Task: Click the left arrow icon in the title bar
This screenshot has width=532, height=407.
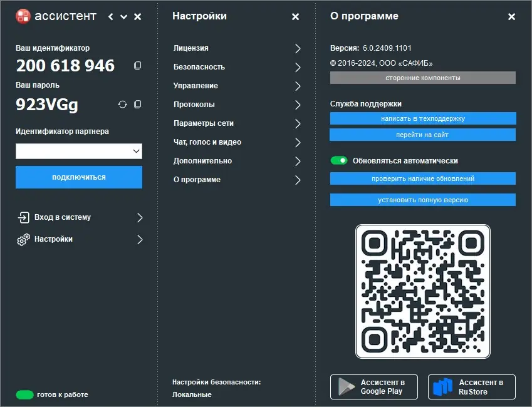Action: [x=110, y=16]
